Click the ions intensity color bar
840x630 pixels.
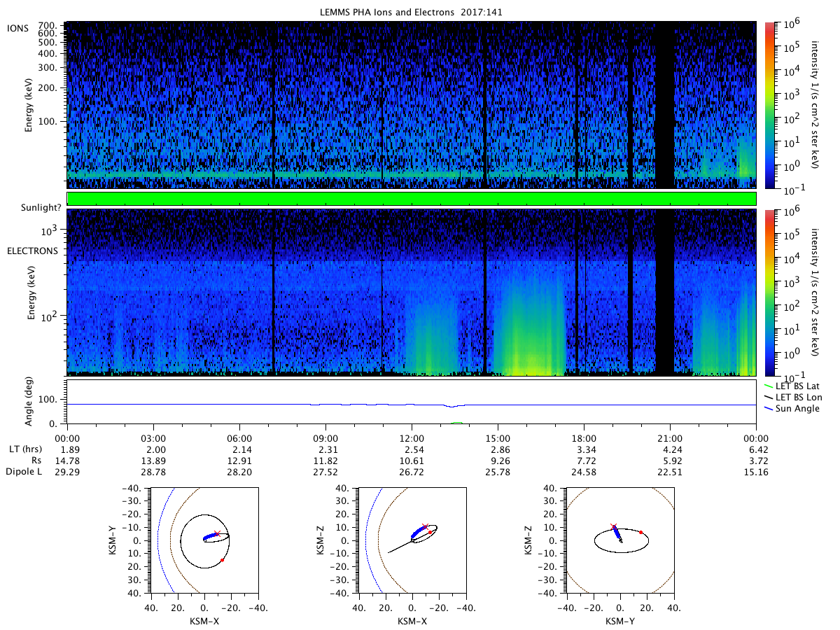pyautogui.click(x=770, y=105)
